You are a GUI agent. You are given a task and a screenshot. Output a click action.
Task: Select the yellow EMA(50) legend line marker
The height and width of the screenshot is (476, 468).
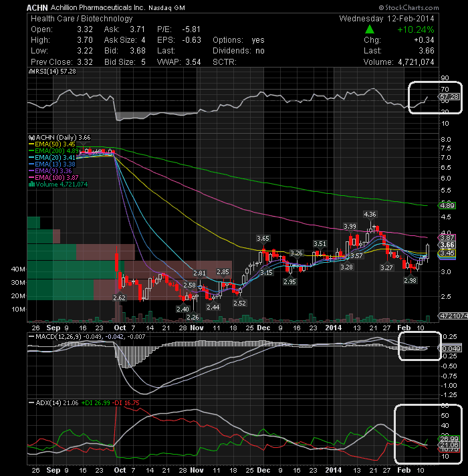point(31,144)
